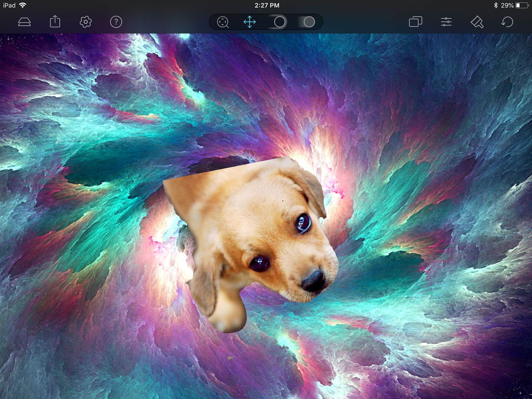The height and width of the screenshot is (399, 532).
Task: Select the filled gray circle brush mode
Action: tap(309, 22)
